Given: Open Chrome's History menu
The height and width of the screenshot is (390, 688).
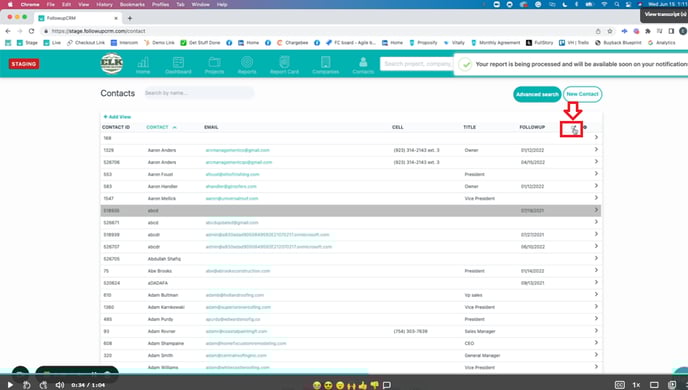Looking at the screenshot, I should (x=104, y=4).
